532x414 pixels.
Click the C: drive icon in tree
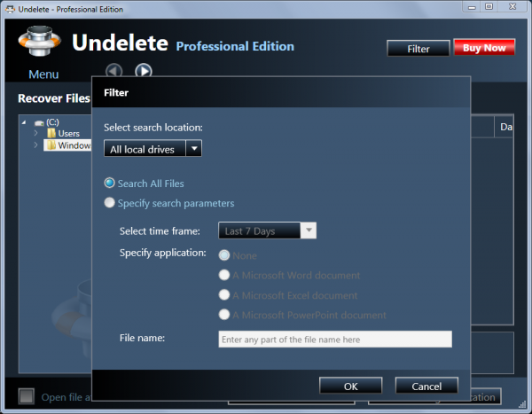coord(39,123)
